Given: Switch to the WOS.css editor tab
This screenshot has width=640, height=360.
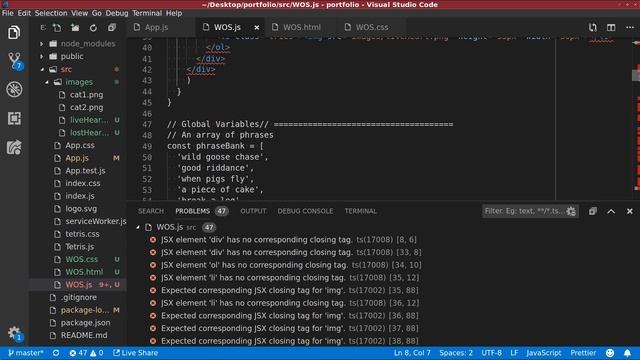Looking at the screenshot, I should [372, 27].
